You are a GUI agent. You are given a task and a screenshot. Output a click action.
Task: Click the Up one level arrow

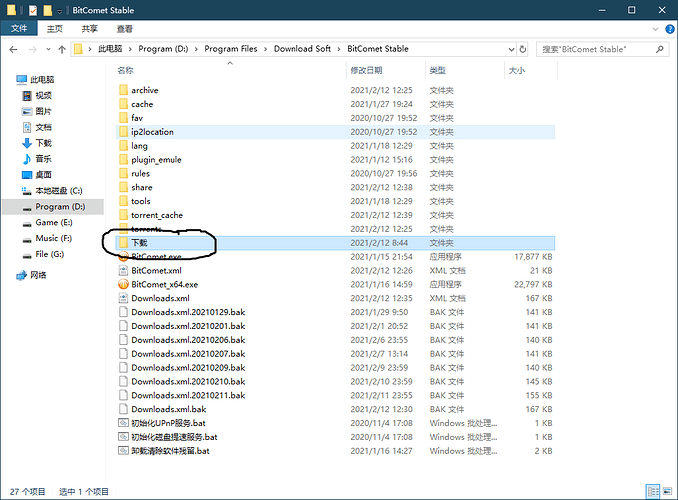click(60, 48)
